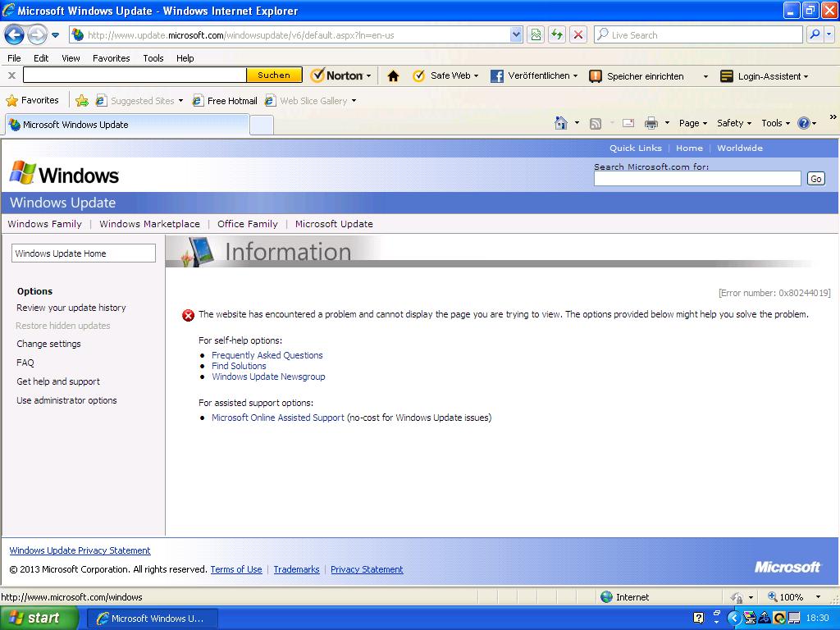This screenshot has width=840, height=630.
Task: Click the Microsoft Windows Update taskbar button
Action: coord(152,619)
